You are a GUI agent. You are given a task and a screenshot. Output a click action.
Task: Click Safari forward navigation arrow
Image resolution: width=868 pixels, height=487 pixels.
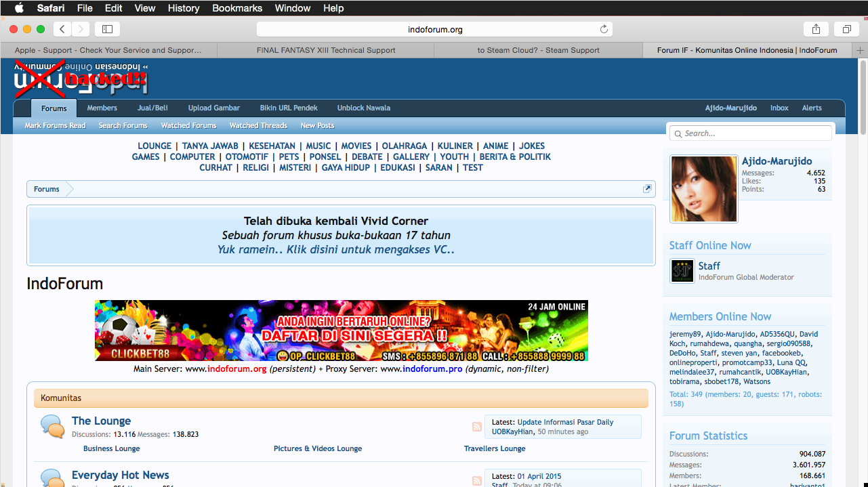(x=81, y=29)
